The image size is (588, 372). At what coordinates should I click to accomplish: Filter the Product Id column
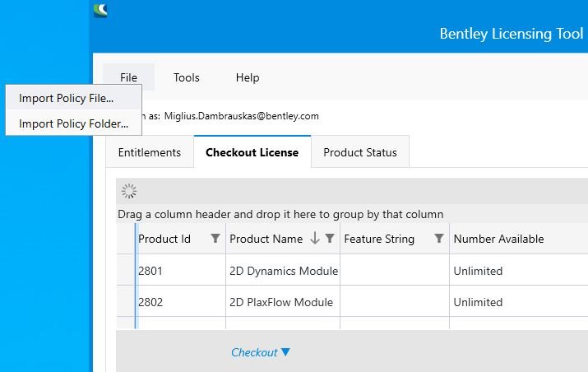tap(215, 239)
